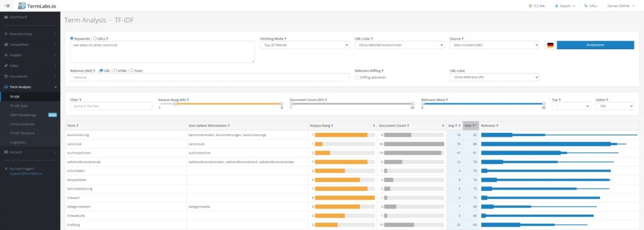Click right handle of Korpus-Rang slider
The image size is (644, 230).
(281, 104)
